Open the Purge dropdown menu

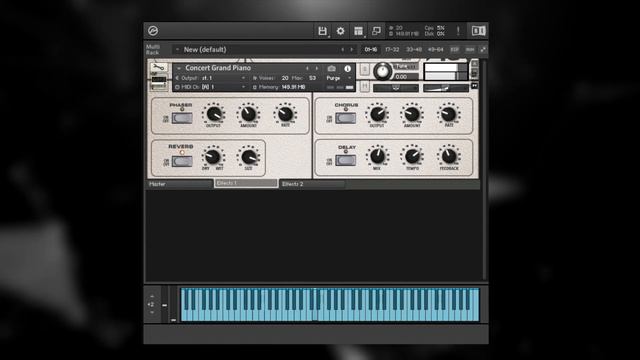339,78
